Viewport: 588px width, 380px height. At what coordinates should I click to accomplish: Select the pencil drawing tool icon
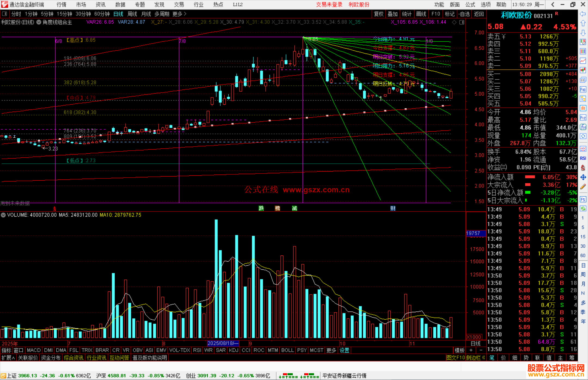[583, 187]
